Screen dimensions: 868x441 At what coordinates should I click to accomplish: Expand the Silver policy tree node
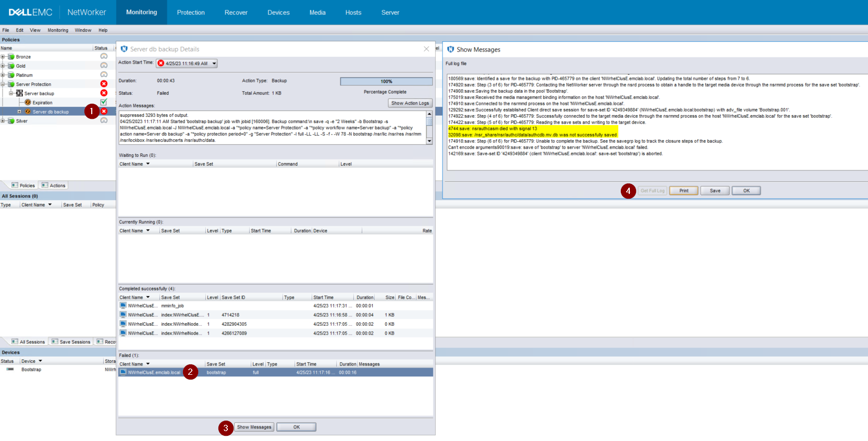(x=3, y=121)
